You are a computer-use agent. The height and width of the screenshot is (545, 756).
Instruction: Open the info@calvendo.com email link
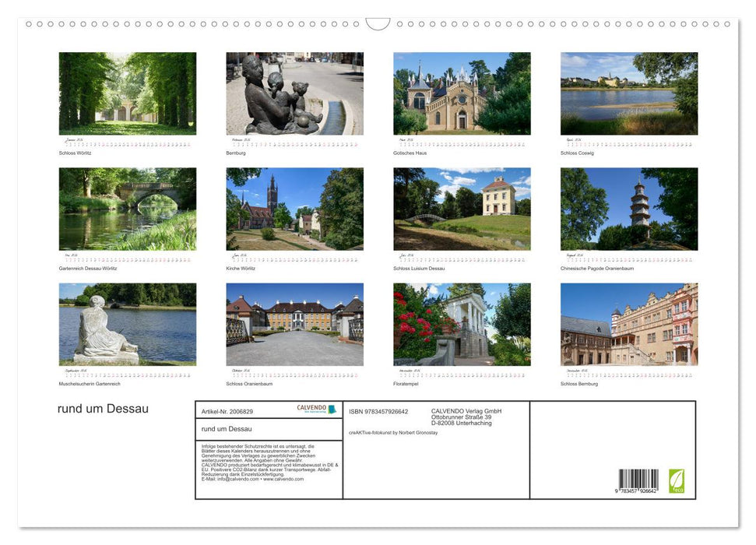pos(236,479)
